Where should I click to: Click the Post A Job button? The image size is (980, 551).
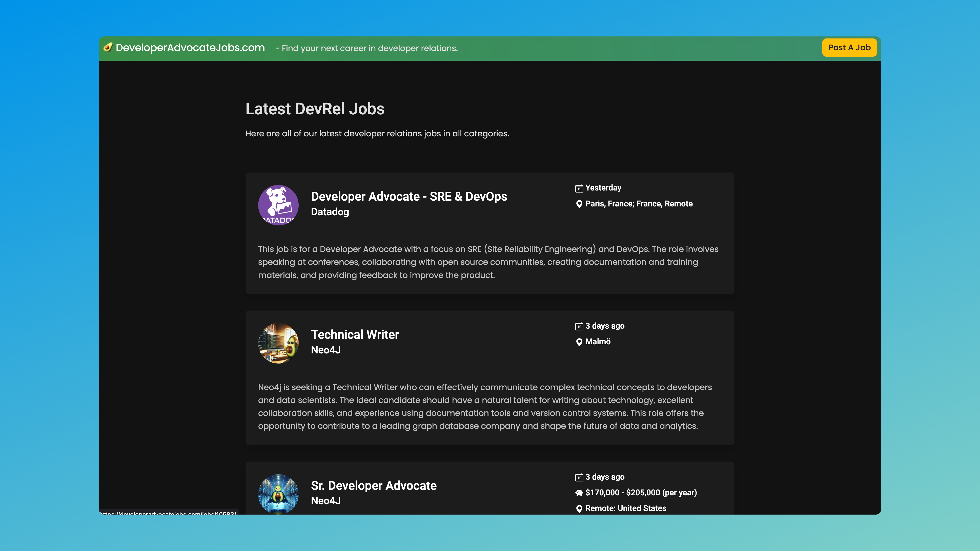(849, 48)
